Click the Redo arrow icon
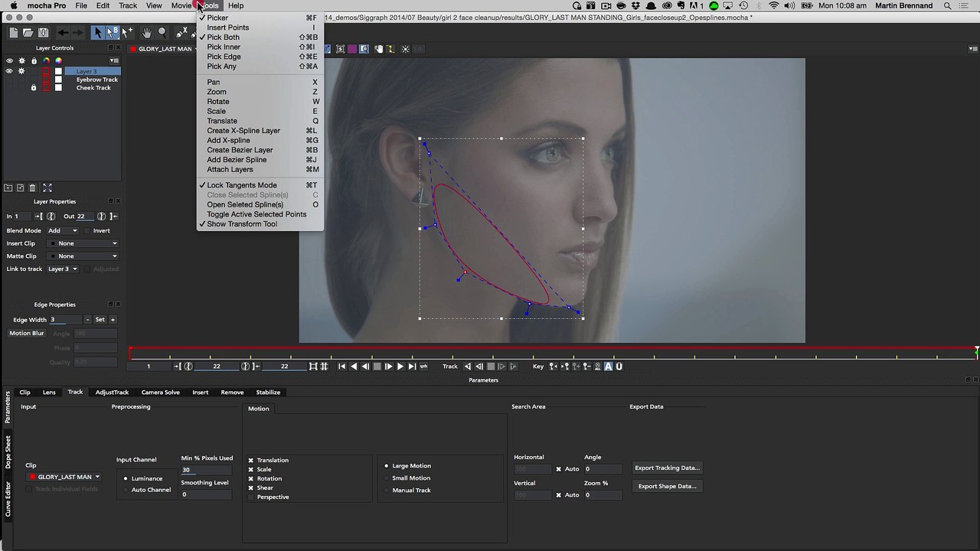Viewport: 980px width, 551px height. [x=78, y=32]
